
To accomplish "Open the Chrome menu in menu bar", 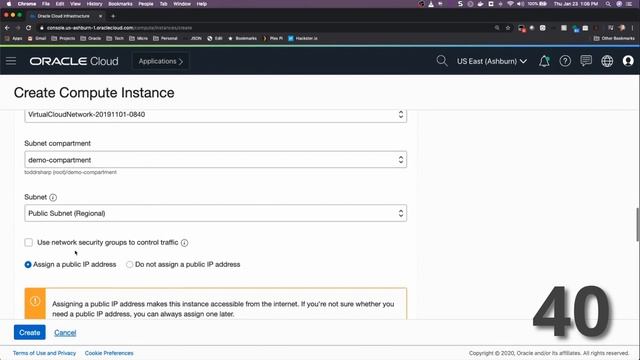I will pos(27,4).
